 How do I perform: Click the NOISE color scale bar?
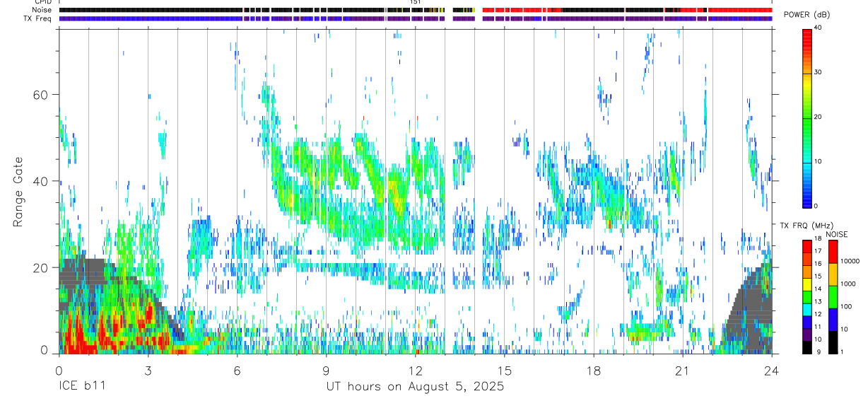coord(833,297)
